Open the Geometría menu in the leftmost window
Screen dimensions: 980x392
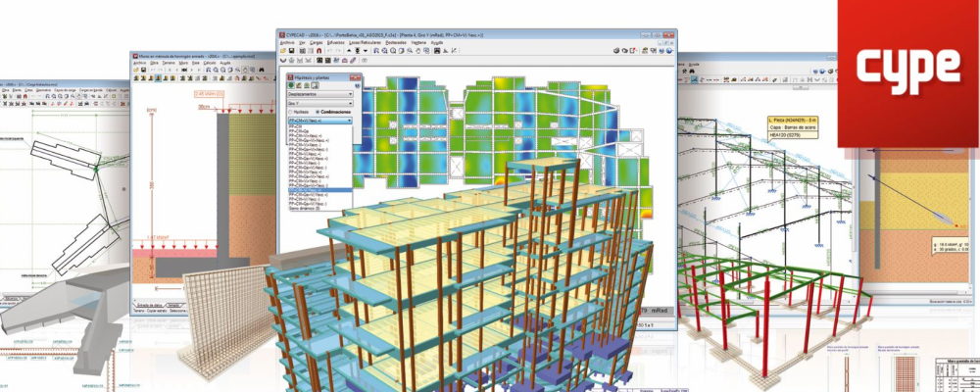tap(44, 90)
